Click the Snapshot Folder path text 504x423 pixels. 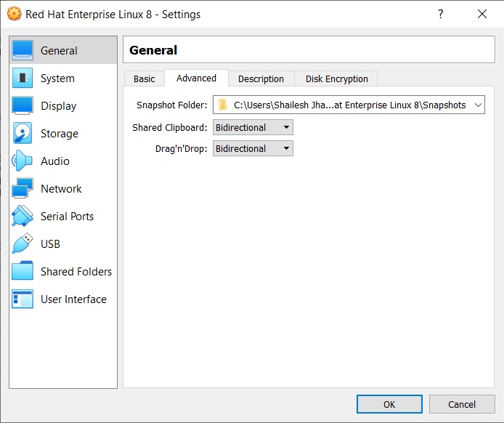[x=350, y=105]
